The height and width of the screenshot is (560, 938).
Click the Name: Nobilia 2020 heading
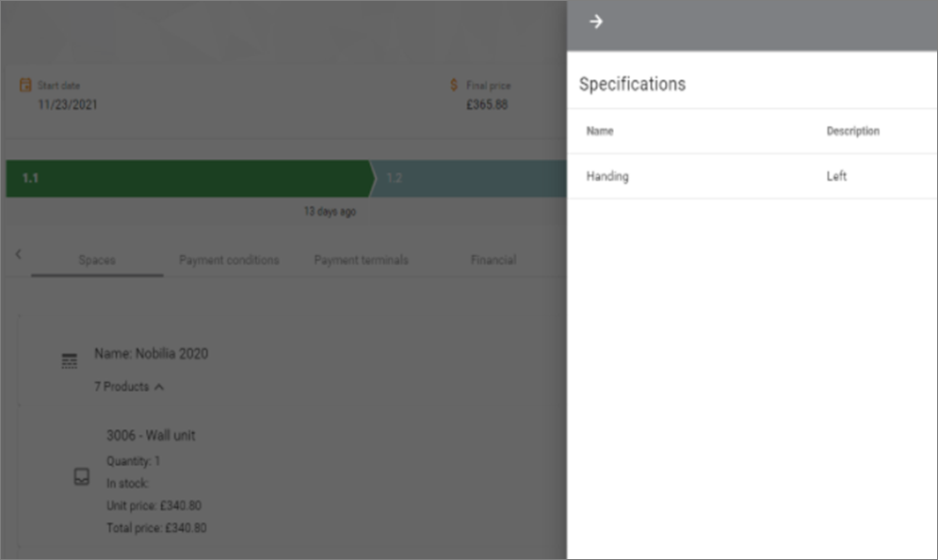[x=152, y=353]
